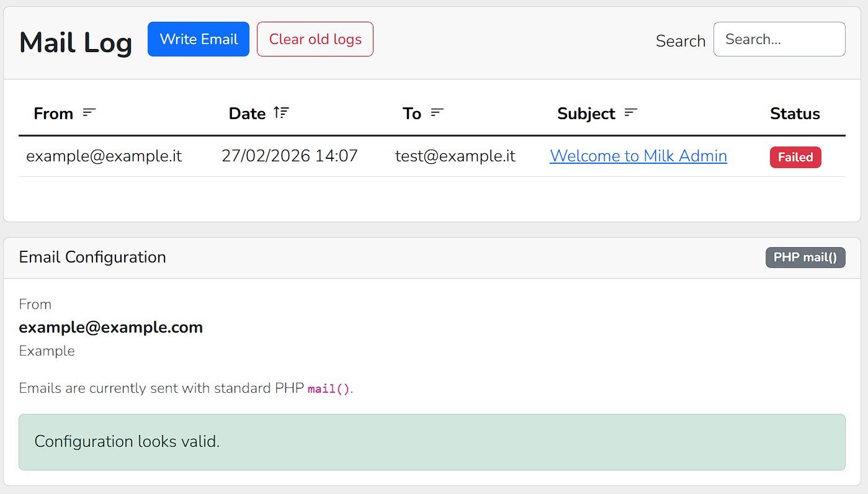
Task: Click the Clear old logs button
Action: click(x=315, y=39)
